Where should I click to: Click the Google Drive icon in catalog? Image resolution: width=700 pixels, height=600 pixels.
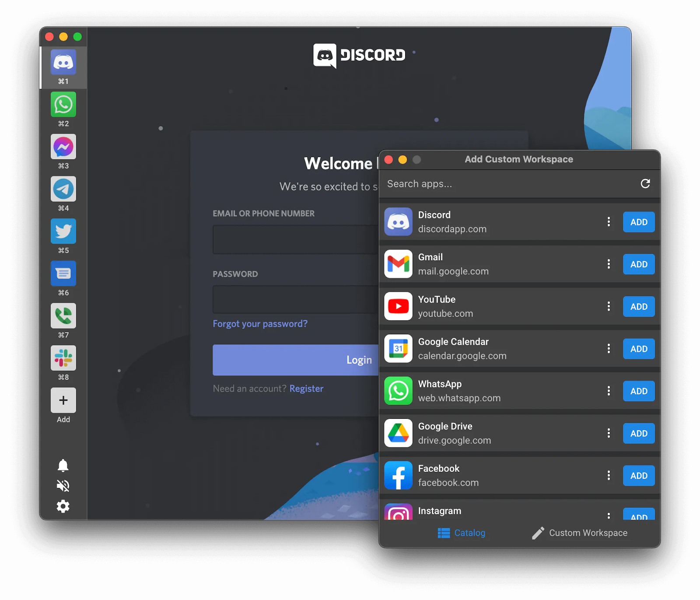click(x=398, y=433)
